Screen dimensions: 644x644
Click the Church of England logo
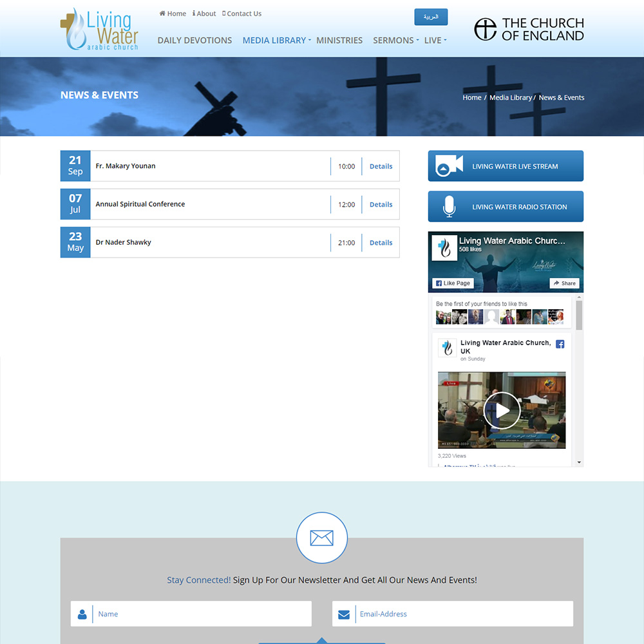tap(529, 29)
